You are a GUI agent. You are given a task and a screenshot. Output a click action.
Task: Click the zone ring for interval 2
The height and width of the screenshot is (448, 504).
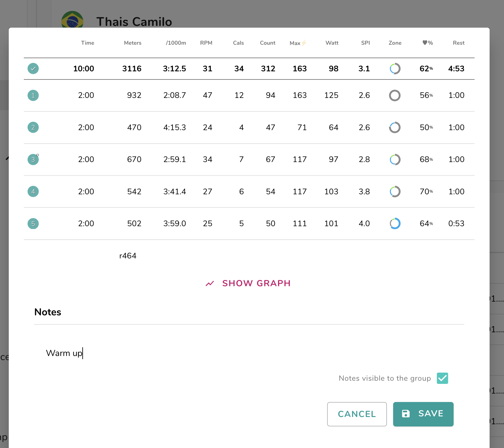point(395,127)
